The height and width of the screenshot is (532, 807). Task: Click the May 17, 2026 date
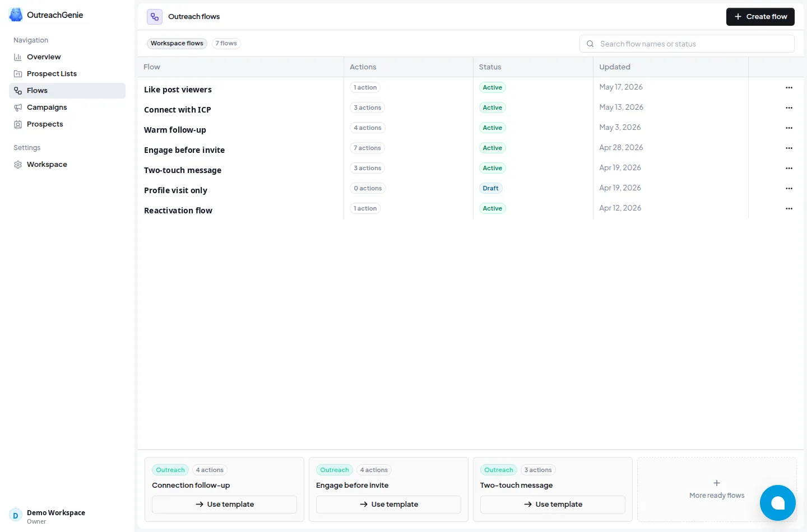(x=621, y=87)
